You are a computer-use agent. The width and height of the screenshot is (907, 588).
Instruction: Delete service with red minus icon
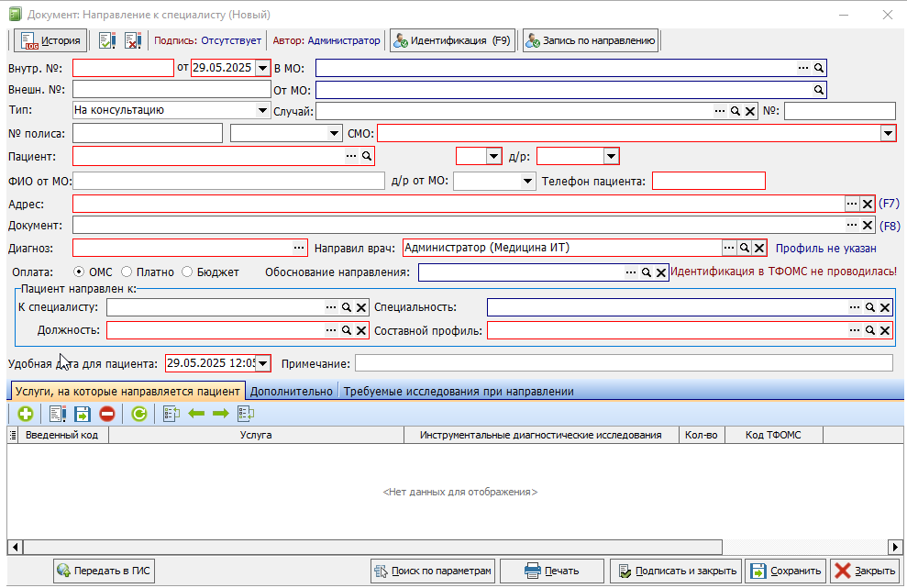(107, 414)
